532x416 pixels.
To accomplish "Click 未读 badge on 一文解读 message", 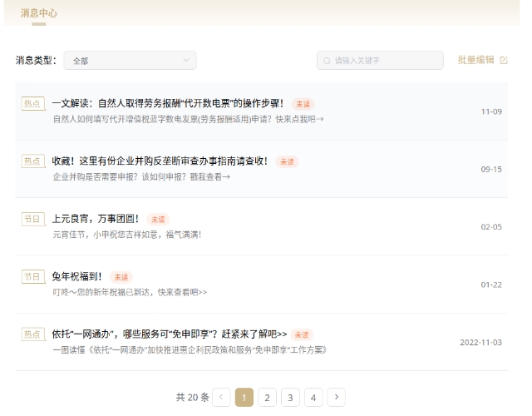I will point(303,104).
